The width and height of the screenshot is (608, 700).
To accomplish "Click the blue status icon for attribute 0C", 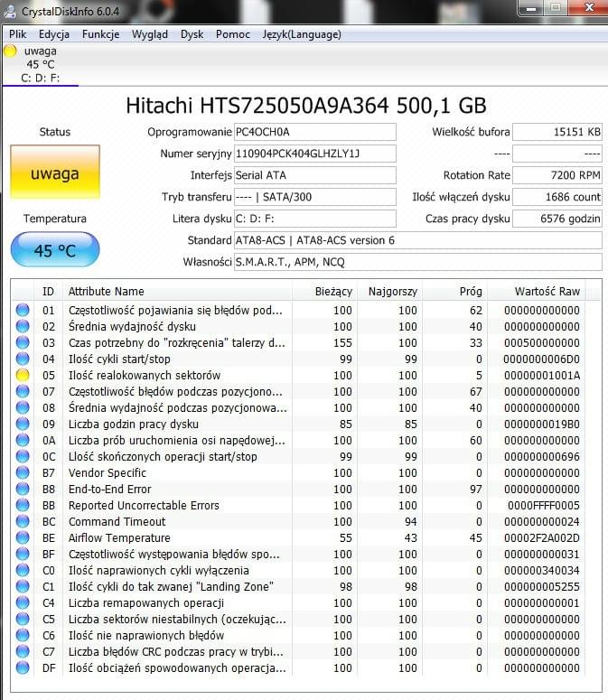I will 23,456.
